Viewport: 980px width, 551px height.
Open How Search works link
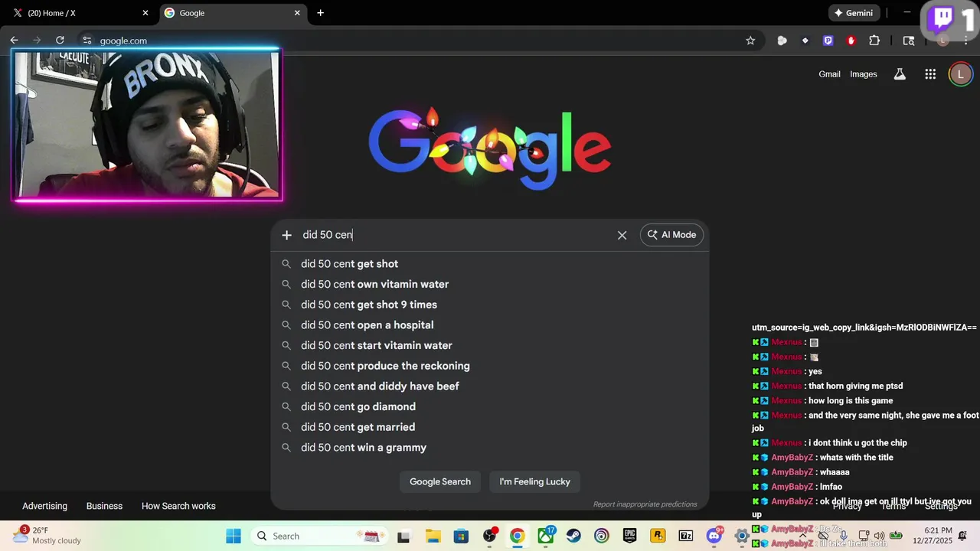(178, 506)
